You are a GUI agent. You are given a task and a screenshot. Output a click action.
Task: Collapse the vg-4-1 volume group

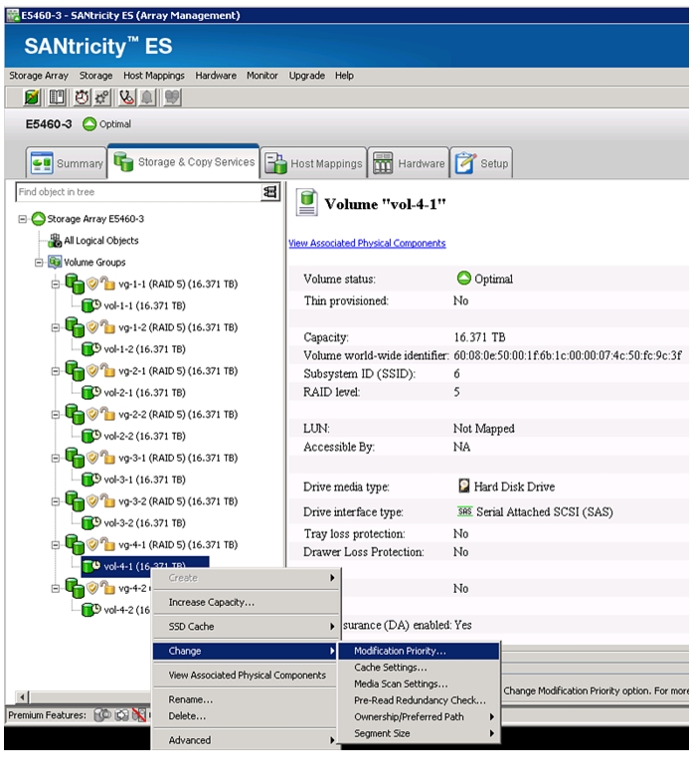click(x=56, y=545)
